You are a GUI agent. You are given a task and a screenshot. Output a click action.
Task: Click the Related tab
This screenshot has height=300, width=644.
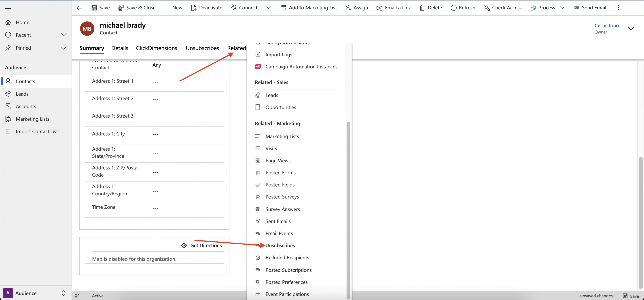(x=237, y=48)
